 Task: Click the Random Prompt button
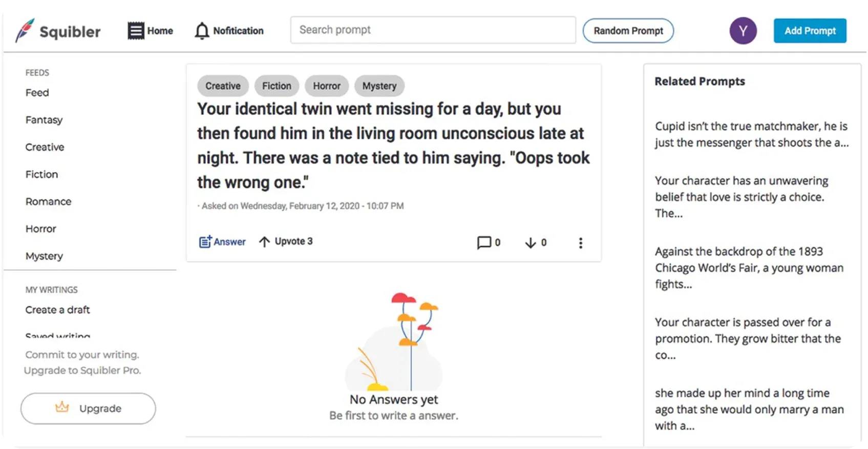628,31
